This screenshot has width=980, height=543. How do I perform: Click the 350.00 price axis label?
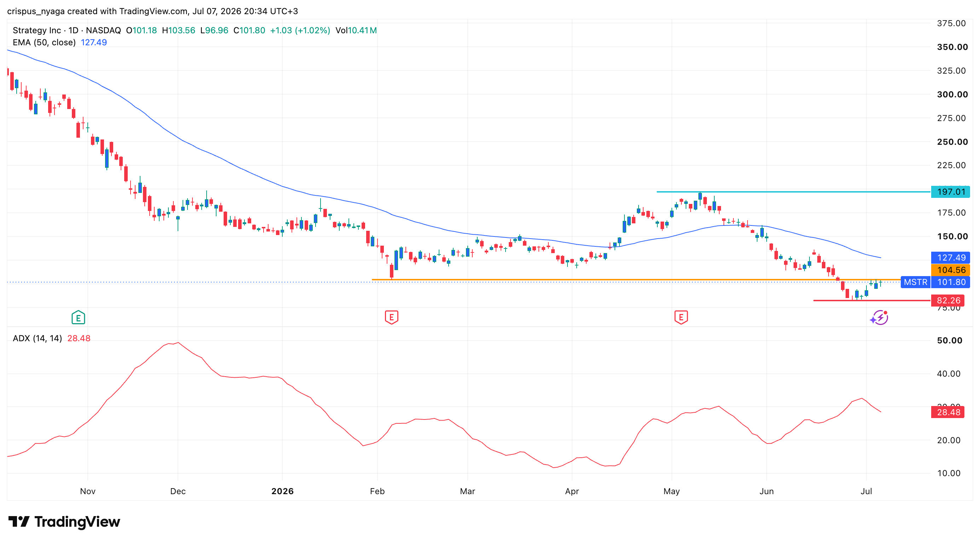click(x=952, y=47)
